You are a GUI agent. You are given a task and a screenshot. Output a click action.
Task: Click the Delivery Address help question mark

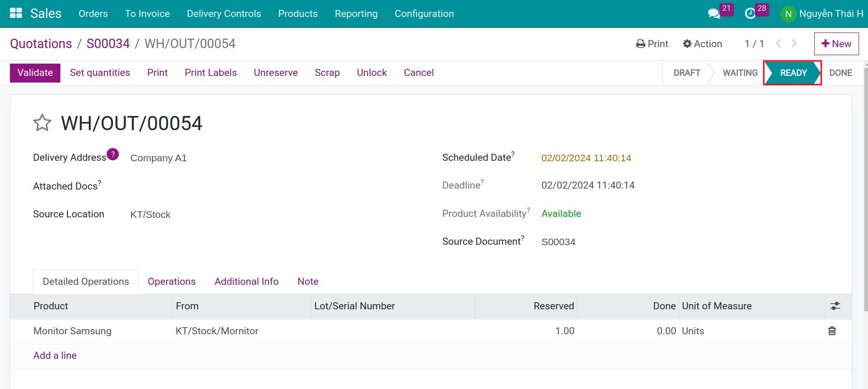point(113,154)
